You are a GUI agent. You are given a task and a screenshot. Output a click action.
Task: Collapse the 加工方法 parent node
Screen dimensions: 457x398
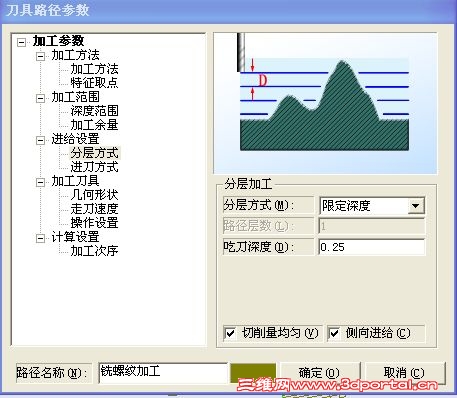[40, 56]
